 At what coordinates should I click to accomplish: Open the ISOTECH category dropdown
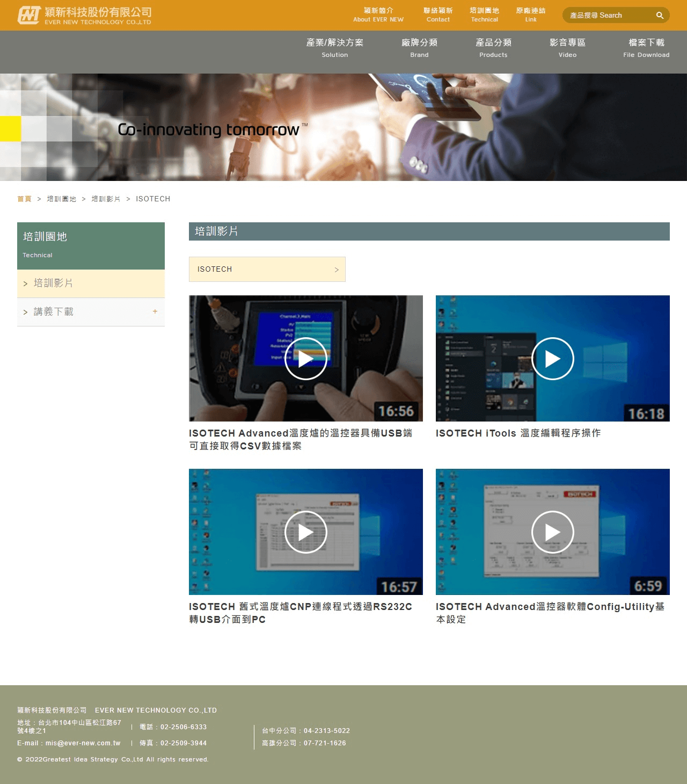click(267, 269)
